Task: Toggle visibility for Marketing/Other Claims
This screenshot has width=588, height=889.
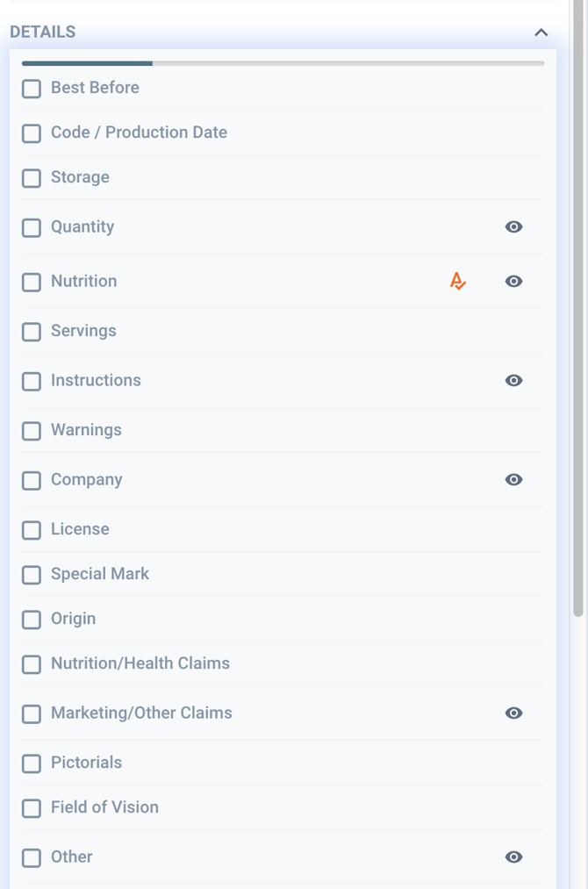Action: point(513,713)
